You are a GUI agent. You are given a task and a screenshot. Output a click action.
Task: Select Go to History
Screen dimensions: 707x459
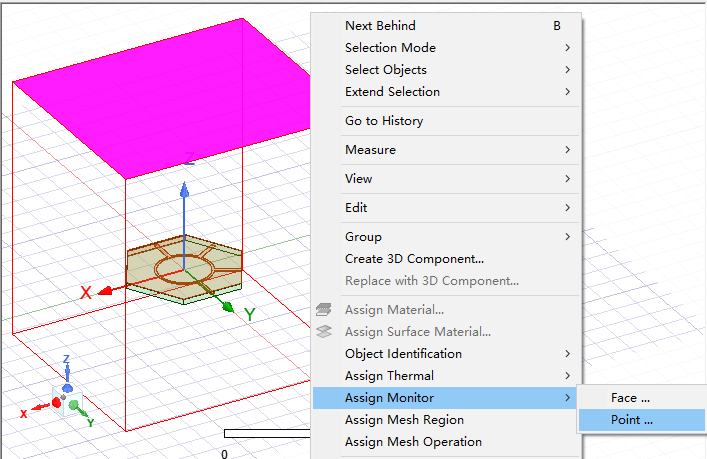pos(384,121)
